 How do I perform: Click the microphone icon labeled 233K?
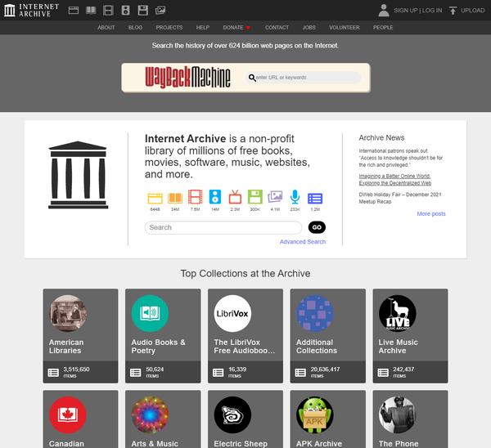(x=295, y=197)
